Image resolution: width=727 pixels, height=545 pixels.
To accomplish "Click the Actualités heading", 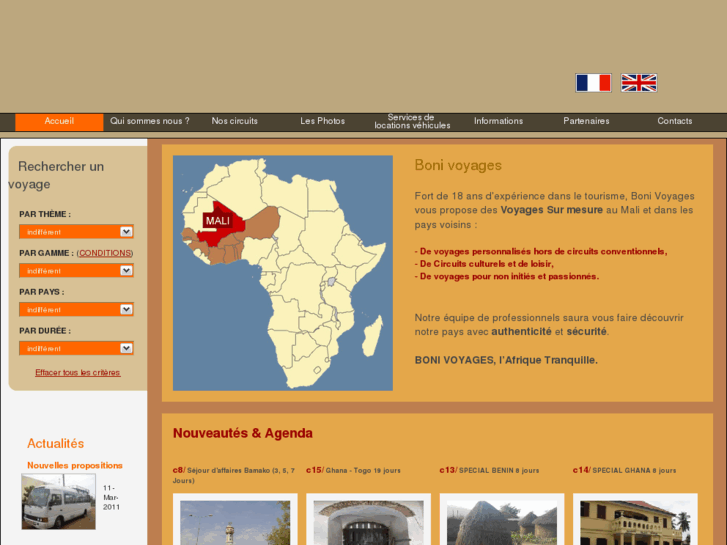I will pyautogui.click(x=56, y=443).
